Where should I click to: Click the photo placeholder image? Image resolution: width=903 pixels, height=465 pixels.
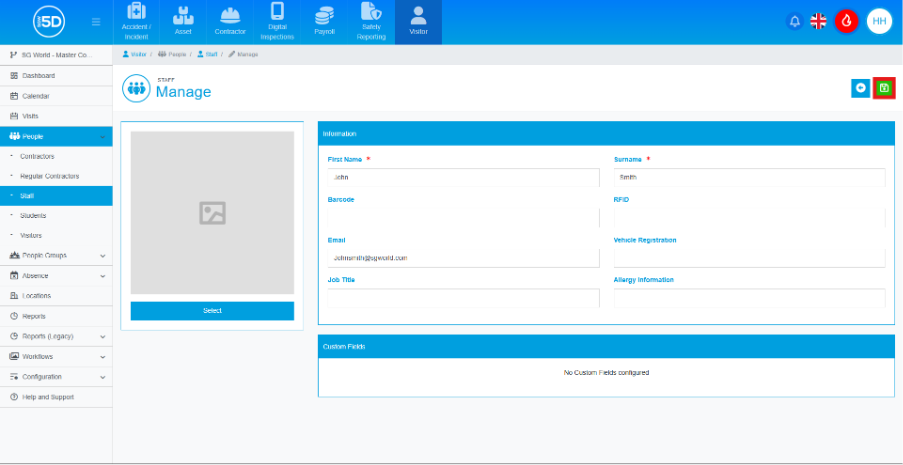[212, 213]
